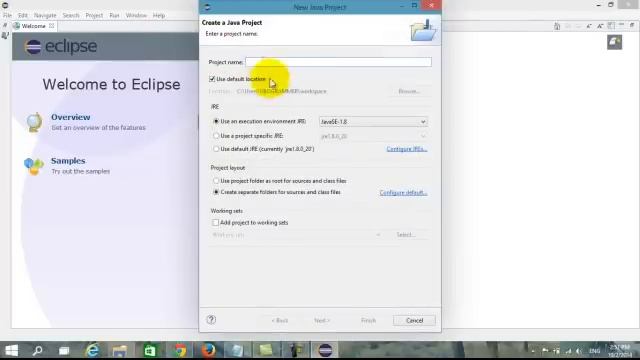This screenshot has height=360, width=640.
Task: Open dialog help with question mark icon
Action: coord(211,320)
